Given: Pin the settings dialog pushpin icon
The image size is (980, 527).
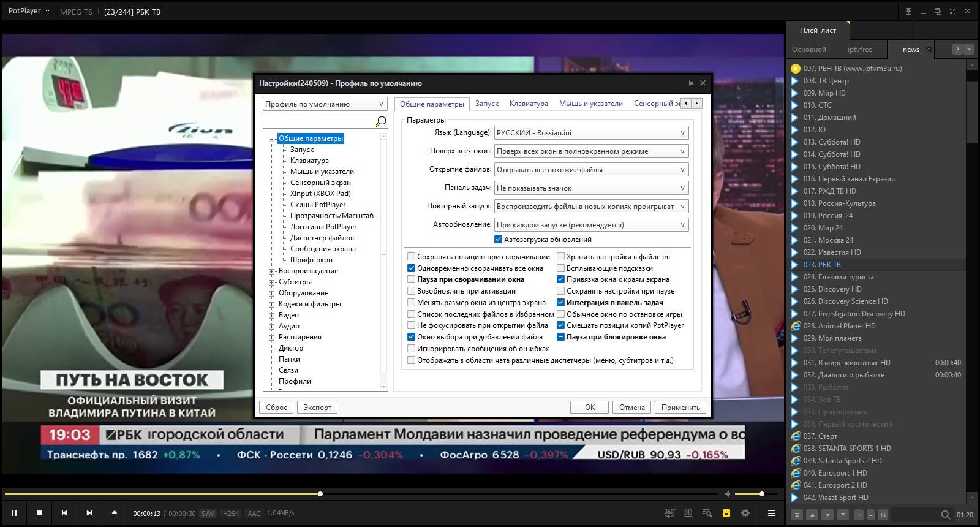Looking at the screenshot, I should coord(690,83).
